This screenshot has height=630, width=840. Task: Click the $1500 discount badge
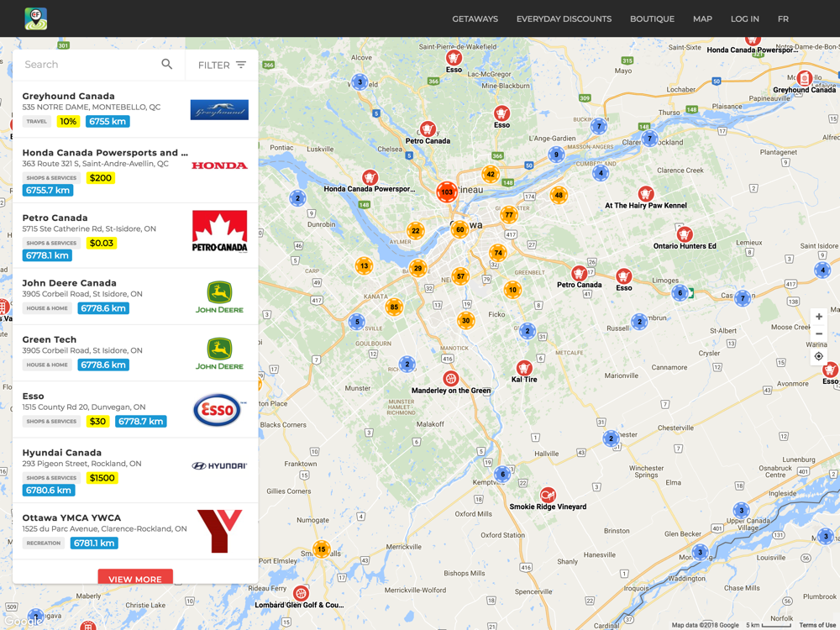point(102,478)
